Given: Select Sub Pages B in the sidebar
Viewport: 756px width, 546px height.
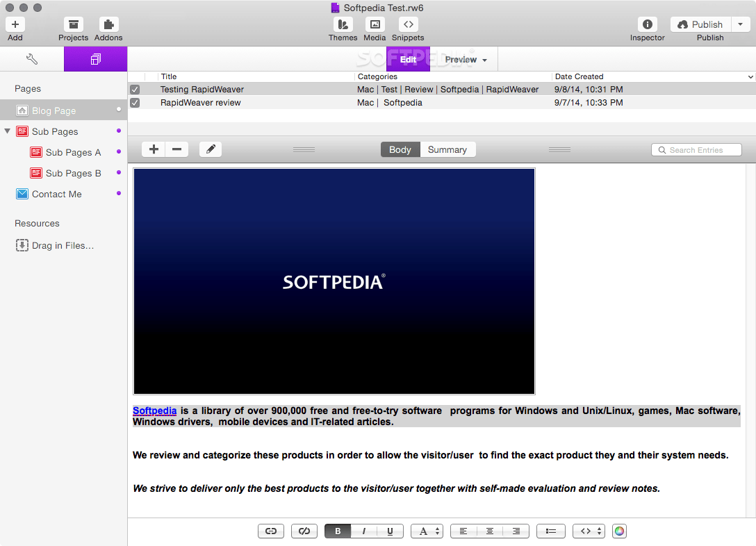Looking at the screenshot, I should [x=73, y=173].
